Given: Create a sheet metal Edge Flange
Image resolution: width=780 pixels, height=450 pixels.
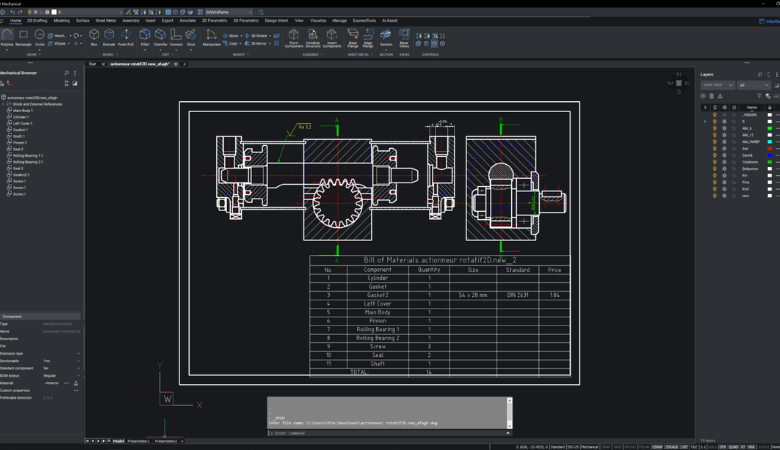Looking at the screenshot, I should 368,38.
